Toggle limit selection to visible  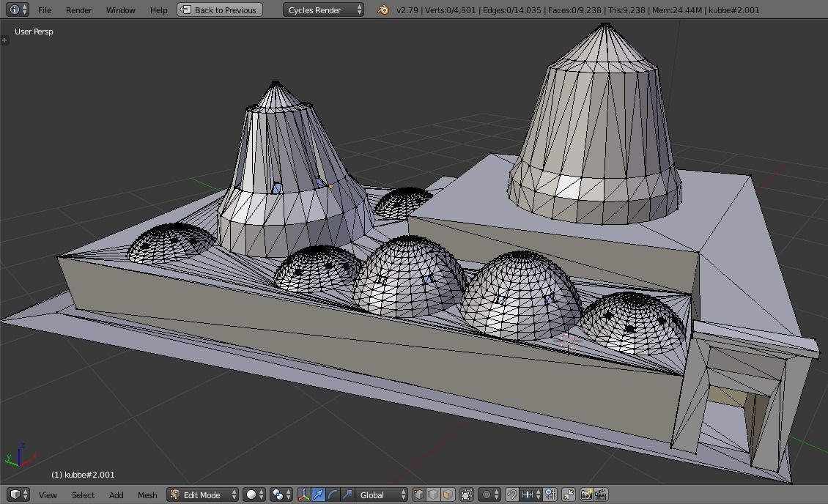tap(466, 494)
